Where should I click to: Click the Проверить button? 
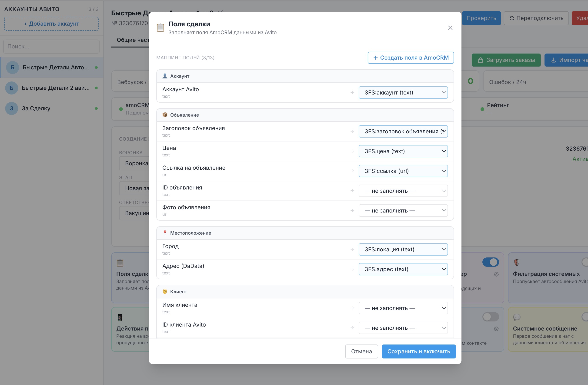(481, 18)
